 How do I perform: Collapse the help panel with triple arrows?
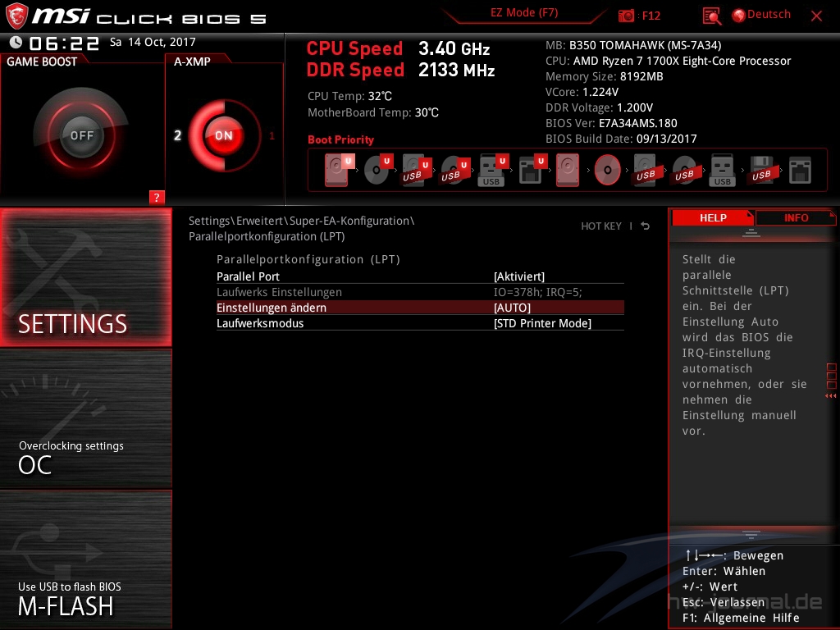[x=830, y=396]
